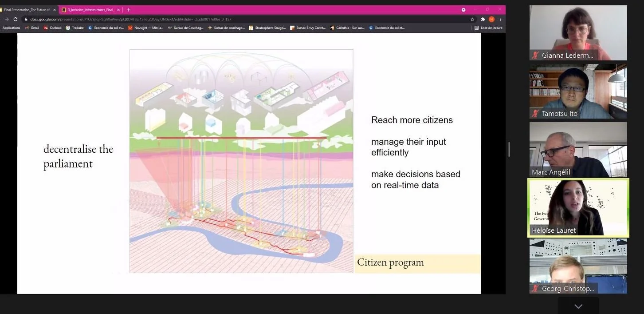This screenshot has height=314, width=644.
Task: Select the 3_Inclusive_Infrastructures_Final tab
Action: 90,10
